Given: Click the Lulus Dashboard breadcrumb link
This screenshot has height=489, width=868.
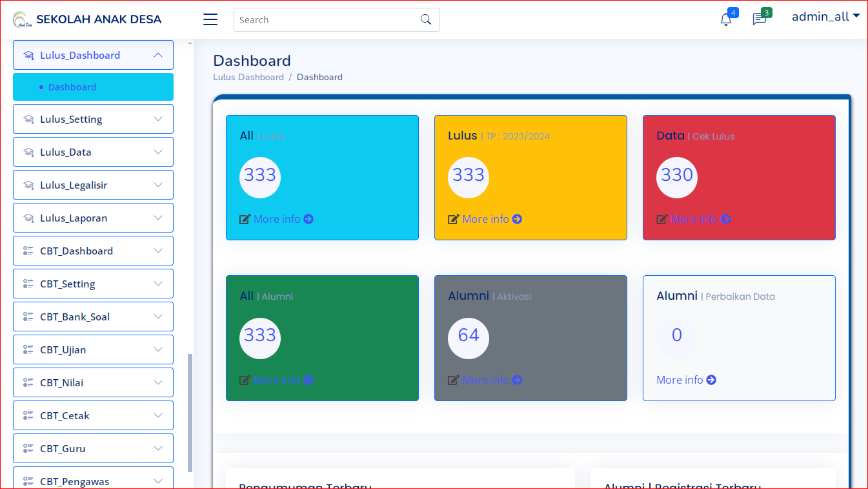Looking at the screenshot, I should click(248, 77).
